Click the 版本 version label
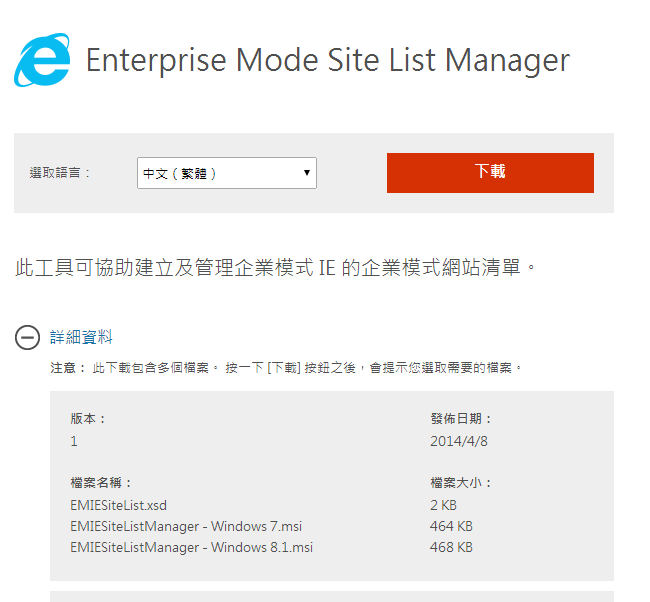The width and height of the screenshot is (650, 602). (88, 419)
